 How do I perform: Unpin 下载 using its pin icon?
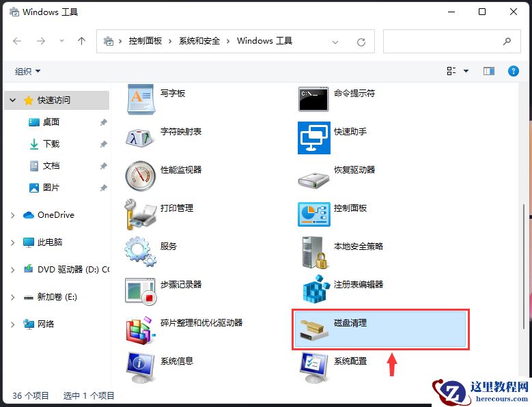point(103,144)
